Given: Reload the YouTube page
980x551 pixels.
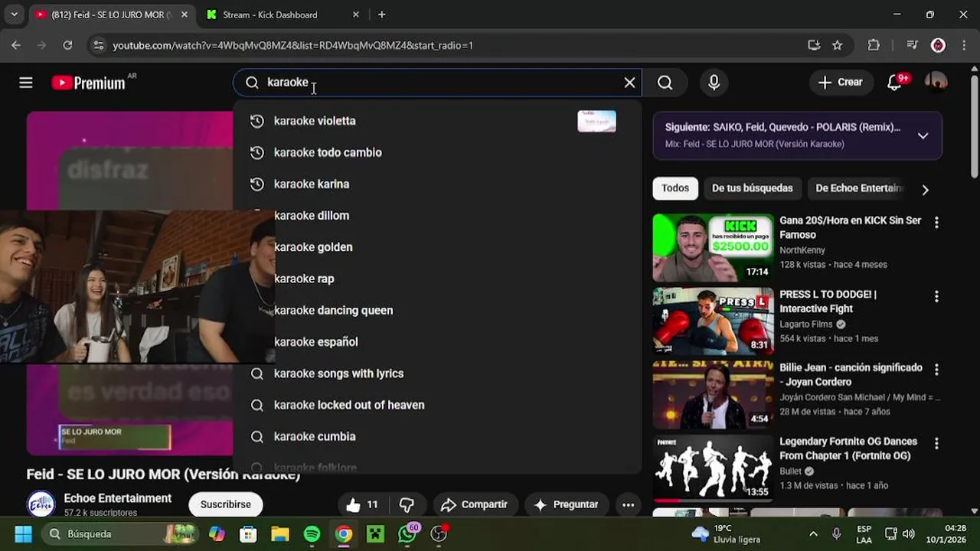Looking at the screenshot, I should (x=67, y=45).
